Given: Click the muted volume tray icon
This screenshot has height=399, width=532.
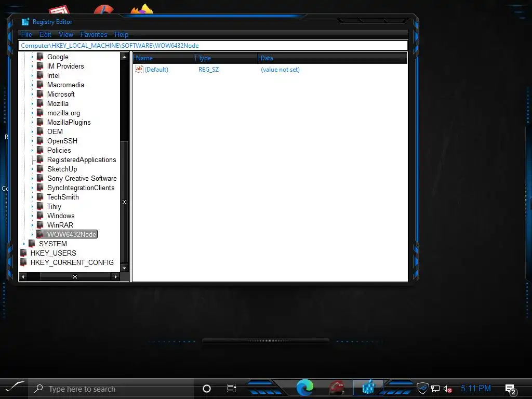Looking at the screenshot, I should pyautogui.click(x=447, y=389).
